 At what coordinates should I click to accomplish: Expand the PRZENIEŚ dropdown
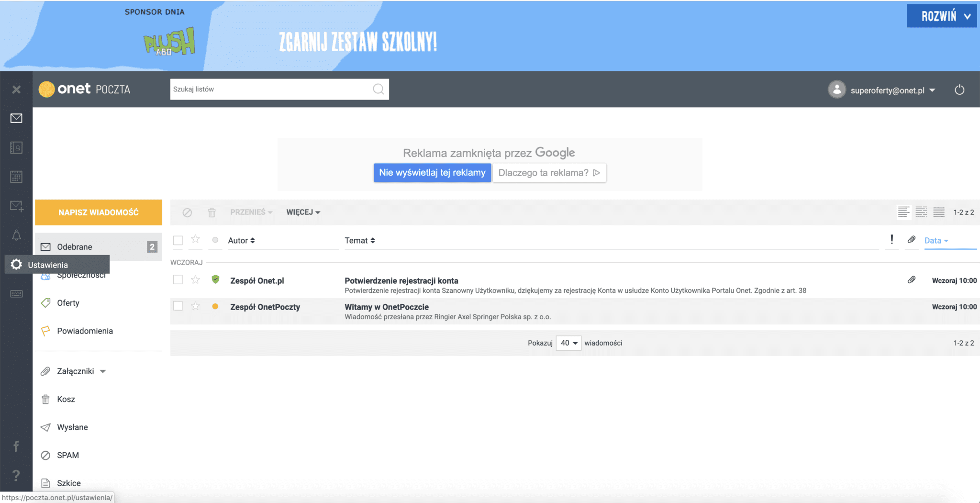tap(251, 212)
